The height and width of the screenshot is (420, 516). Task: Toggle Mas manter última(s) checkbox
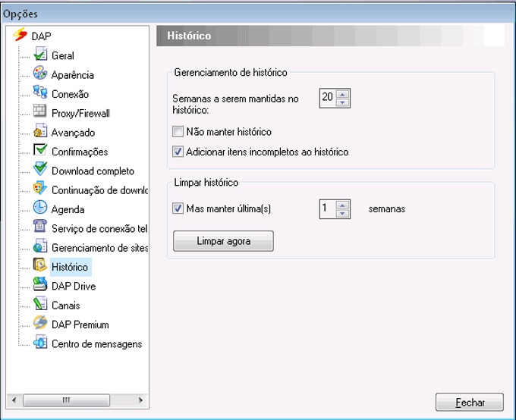(x=178, y=208)
